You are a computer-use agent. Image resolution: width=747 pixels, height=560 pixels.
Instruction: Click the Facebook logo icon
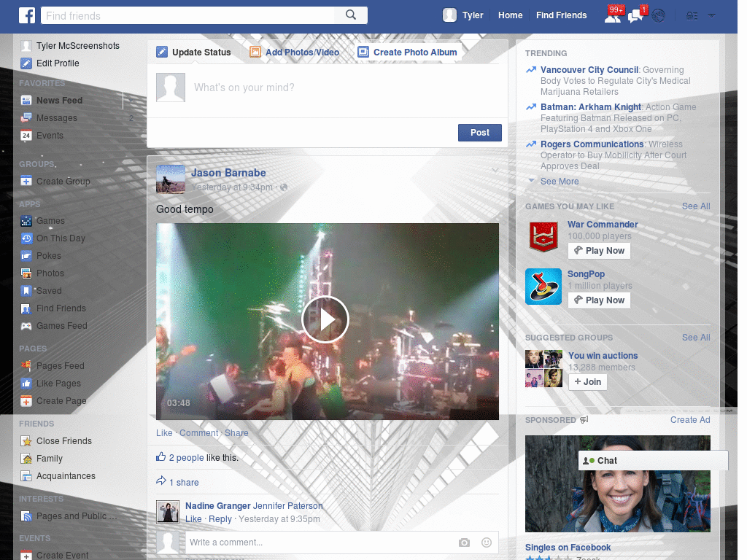(27, 15)
